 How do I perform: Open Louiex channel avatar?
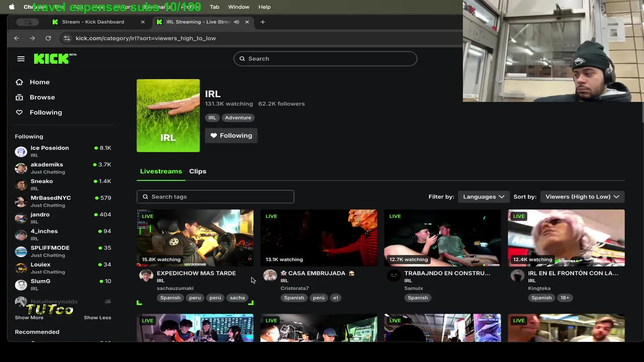[x=21, y=267]
